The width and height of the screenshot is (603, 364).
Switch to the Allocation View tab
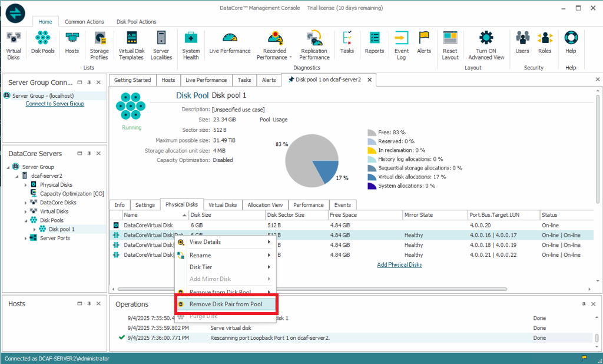(265, 205)
